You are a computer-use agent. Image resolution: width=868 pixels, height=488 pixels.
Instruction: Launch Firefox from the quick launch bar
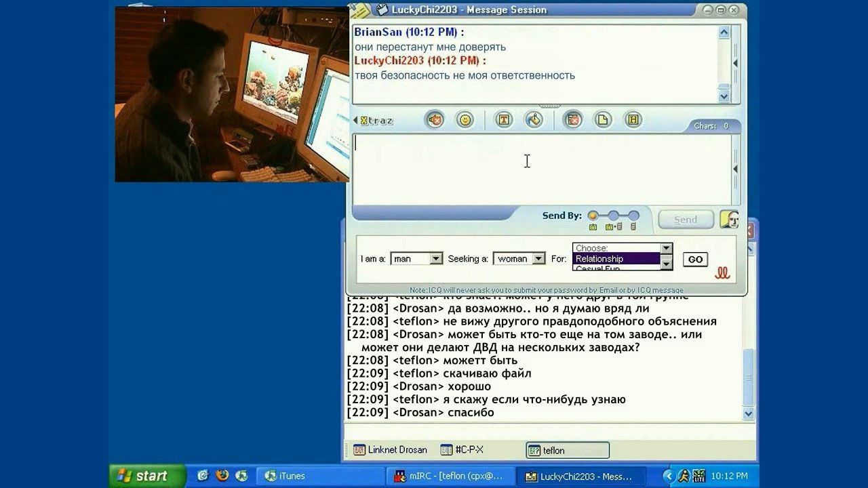click(x=222, y=476)
